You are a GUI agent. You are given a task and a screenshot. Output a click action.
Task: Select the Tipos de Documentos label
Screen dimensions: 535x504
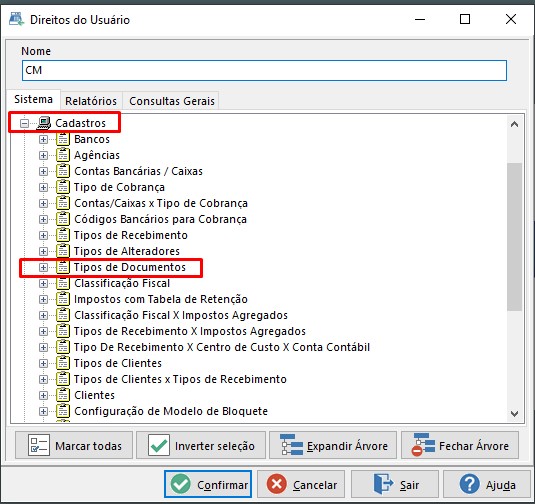tap(130, 267)
